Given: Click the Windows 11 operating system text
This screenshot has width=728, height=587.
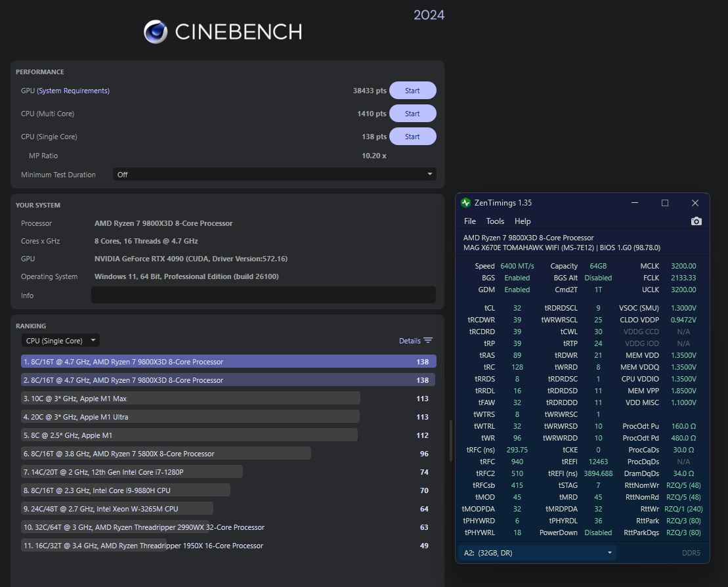Looking at the screenshot, I should coord(186,276).
